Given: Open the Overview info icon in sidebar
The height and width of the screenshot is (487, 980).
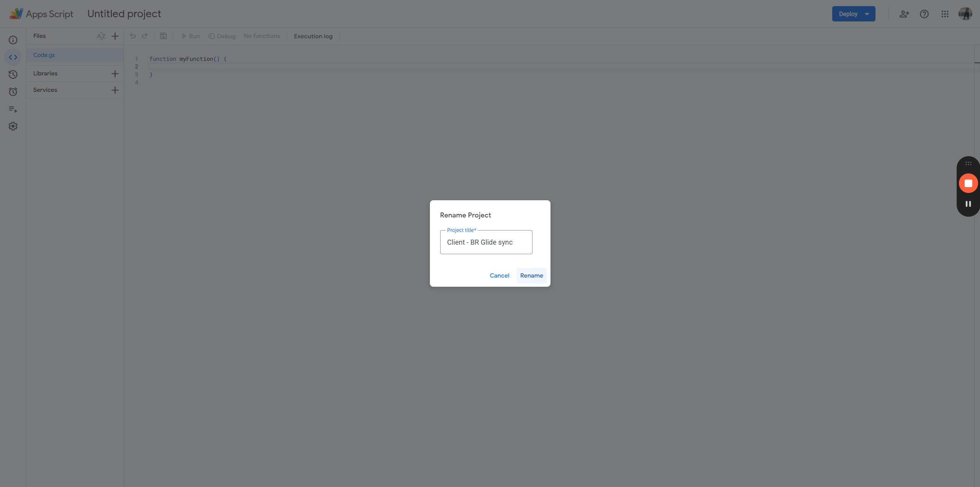Looking at the screenshot, I should click(13, 40).
